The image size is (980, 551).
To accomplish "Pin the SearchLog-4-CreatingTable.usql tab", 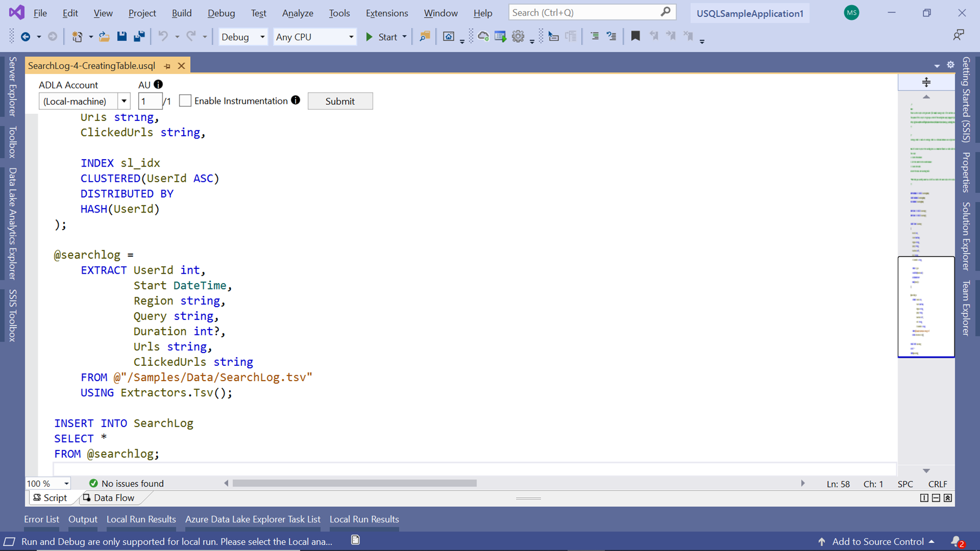I will pyautogui.click(x=168, y=66).
